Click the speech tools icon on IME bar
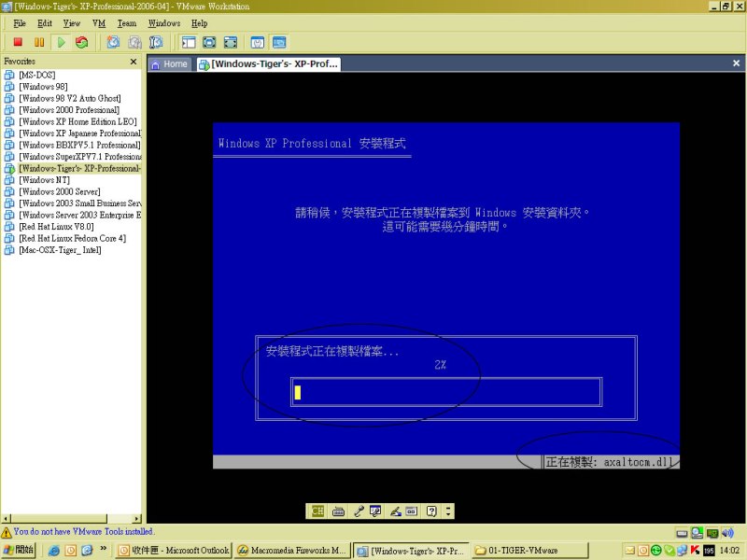The height and width of the screenshot is (560, 747). point(376,511)
